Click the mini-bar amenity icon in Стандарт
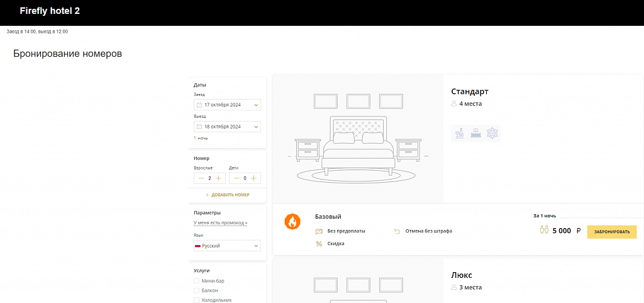The width and height of the screenshot is (644, 303). [x=460, y=133]
